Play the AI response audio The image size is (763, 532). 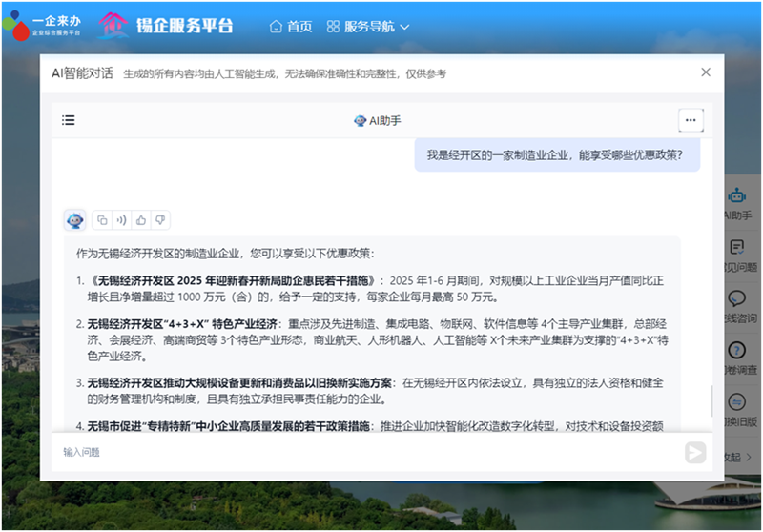click(x=122, y=220)
